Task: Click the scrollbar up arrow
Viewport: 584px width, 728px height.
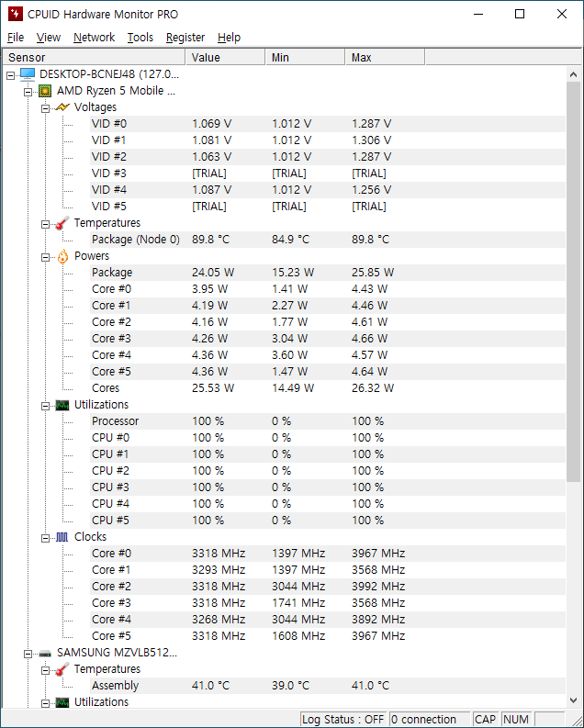Action: tap(573, 74)
